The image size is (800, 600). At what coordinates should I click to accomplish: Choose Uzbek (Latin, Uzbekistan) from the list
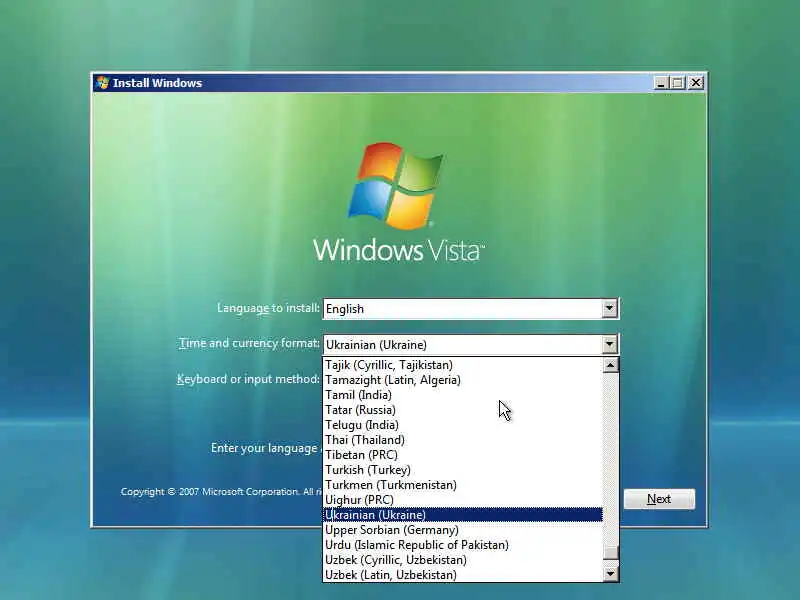pos(463,574)
